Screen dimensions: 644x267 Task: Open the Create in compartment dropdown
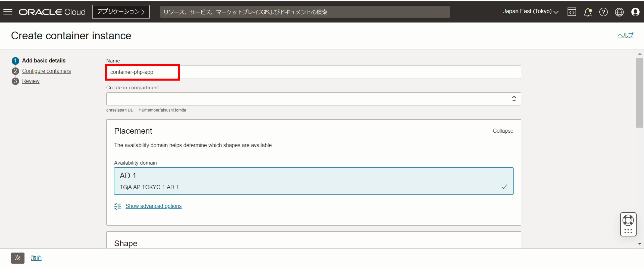314,99
